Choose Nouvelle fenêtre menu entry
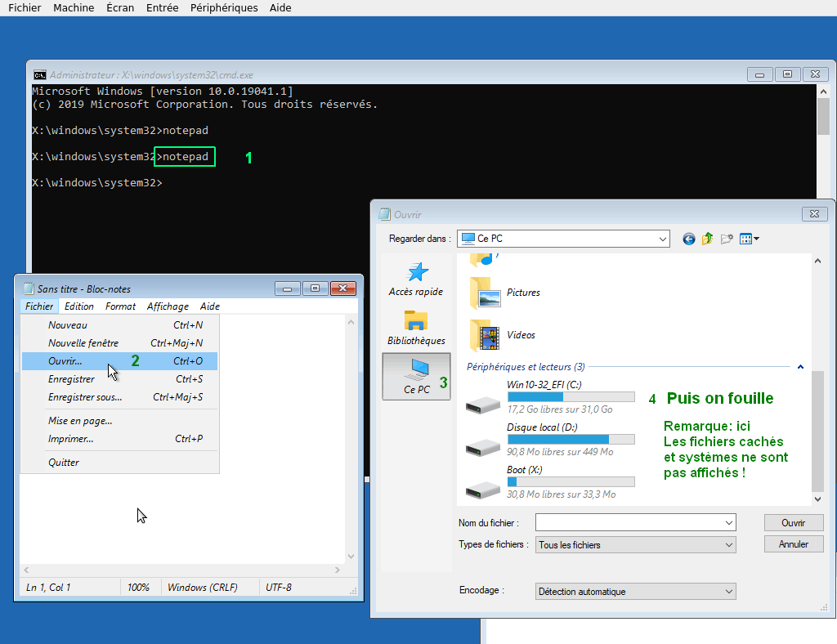The width and height of the screenshot is (837, 644). point(119,343)
